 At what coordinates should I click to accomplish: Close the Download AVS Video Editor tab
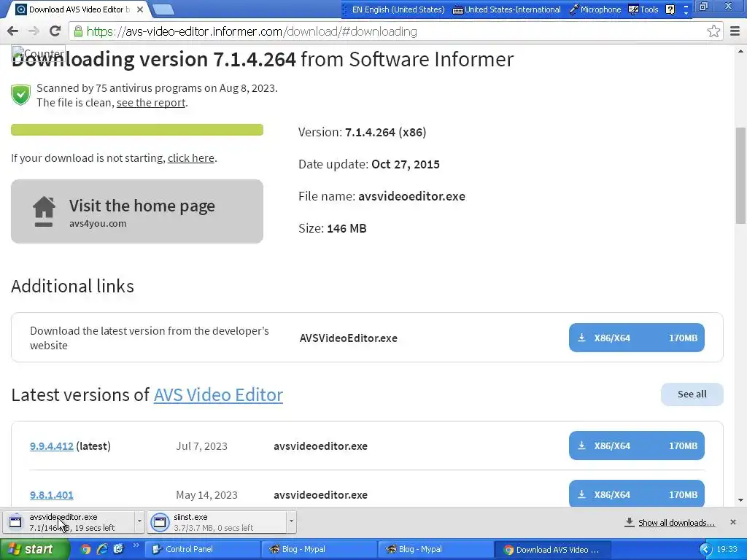[139, 9]
